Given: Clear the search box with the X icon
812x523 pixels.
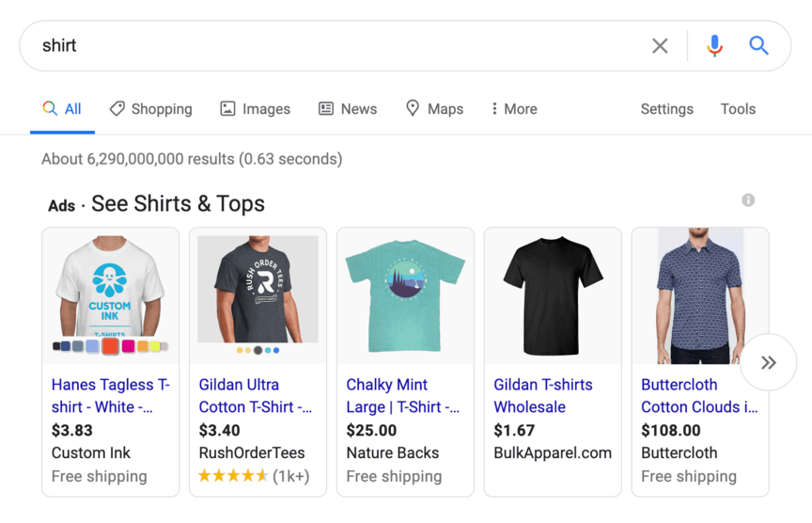Looking at the screenshot, I should point(660,45).
